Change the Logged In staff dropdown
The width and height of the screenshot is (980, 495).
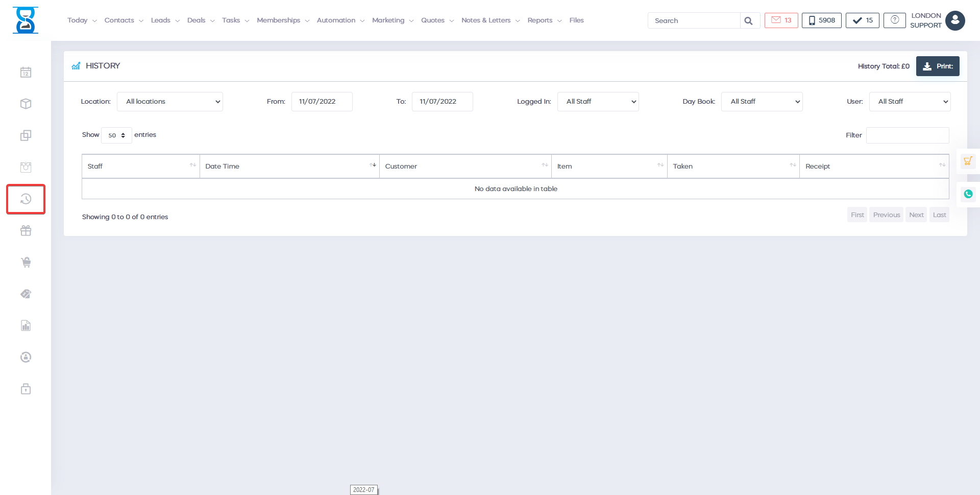tap(598, 101)
